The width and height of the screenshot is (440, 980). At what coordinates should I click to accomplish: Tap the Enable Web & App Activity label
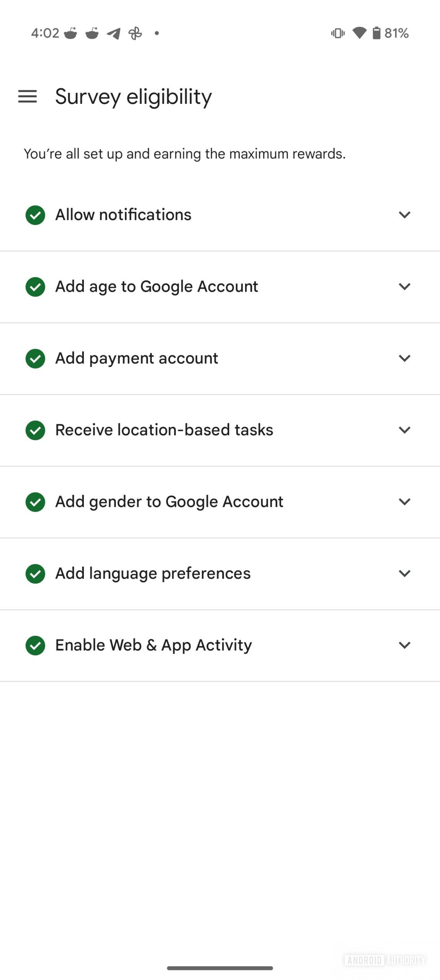click(x=153, y=645)
